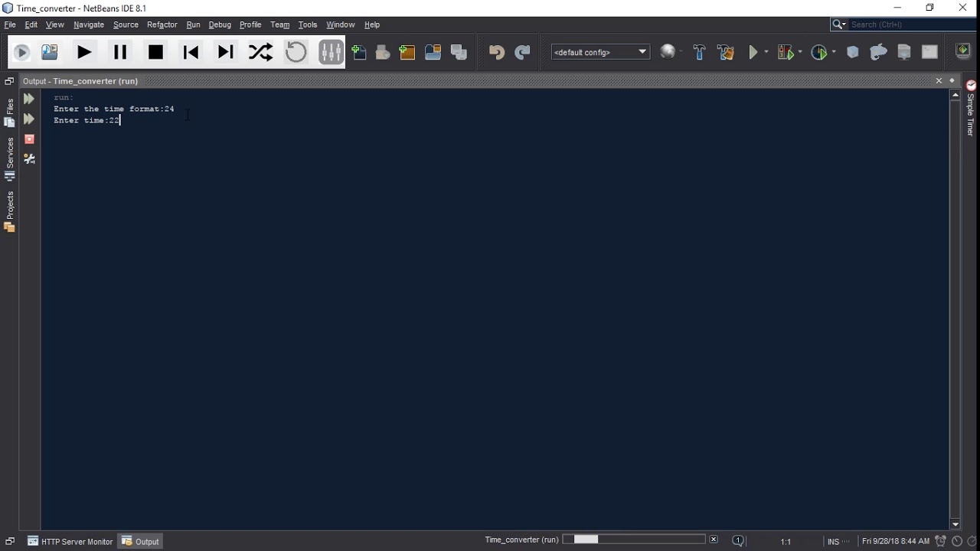Click the New Project icon
Image resolution: width=980 pixels, height=551 pixels.
(x=407, y=52)
